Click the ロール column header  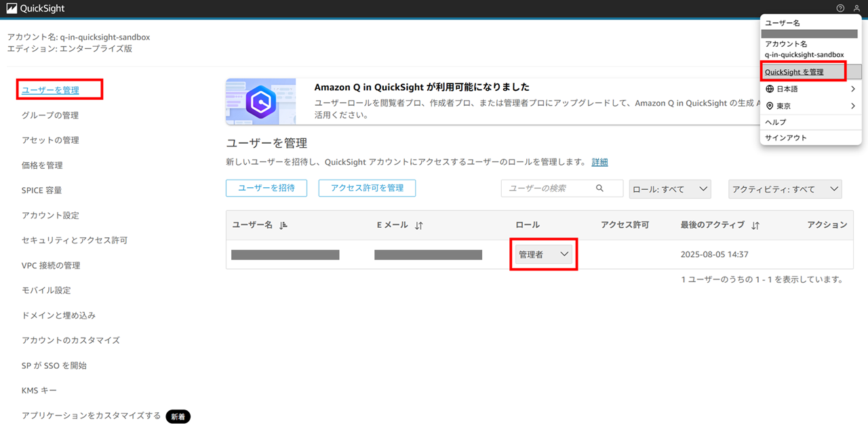[528, 225]
